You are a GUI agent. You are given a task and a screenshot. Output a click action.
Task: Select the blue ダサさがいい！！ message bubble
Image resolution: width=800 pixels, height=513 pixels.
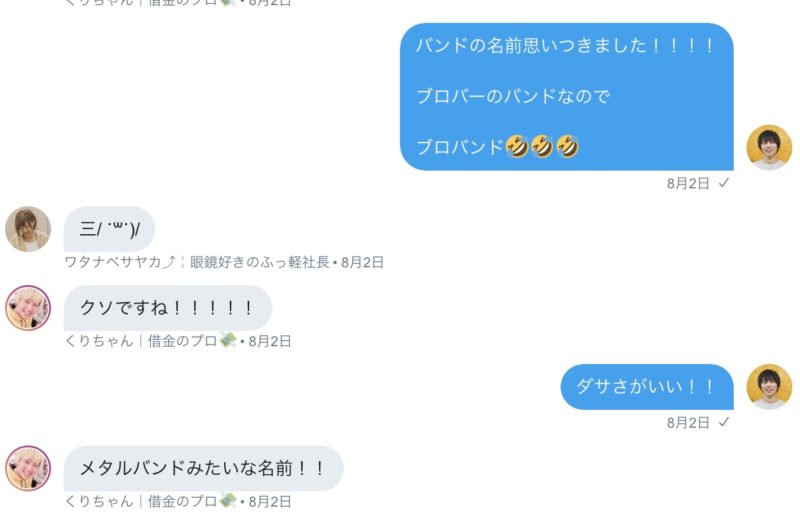click(x=647, y=386)
